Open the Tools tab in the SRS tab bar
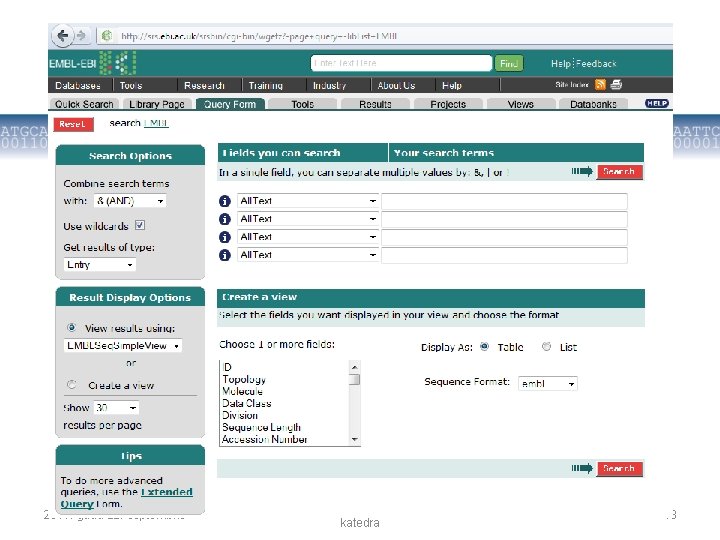This screenshot has width=720, height=540. pyautogui.click(x=303, y=104)
